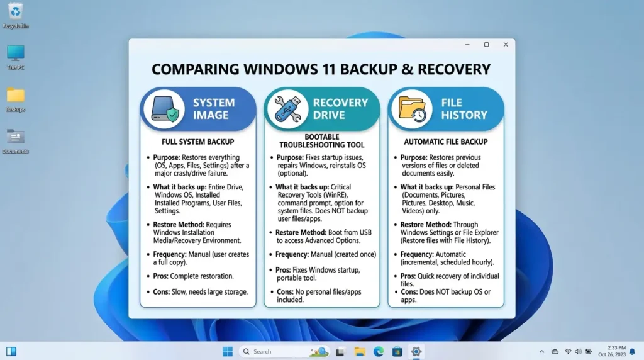
Task: Open the Recycle Bin desktop icon
Action: pos(16,16)
